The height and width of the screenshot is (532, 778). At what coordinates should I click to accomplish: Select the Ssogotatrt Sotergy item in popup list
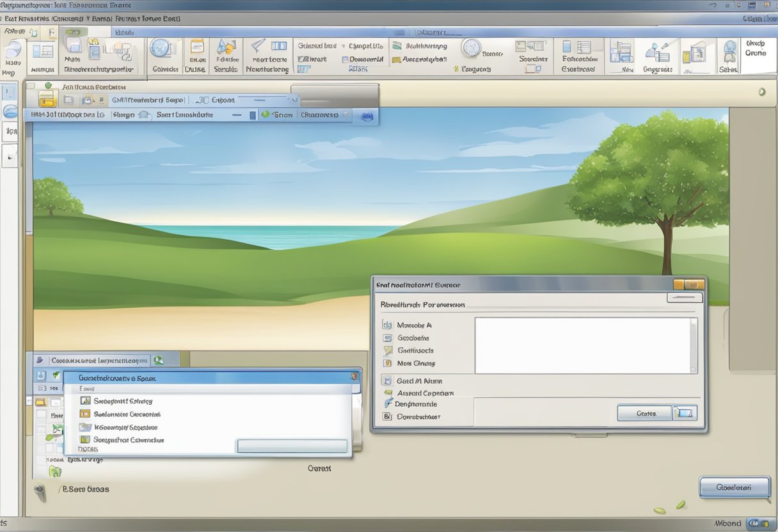[x=122, y=401]
